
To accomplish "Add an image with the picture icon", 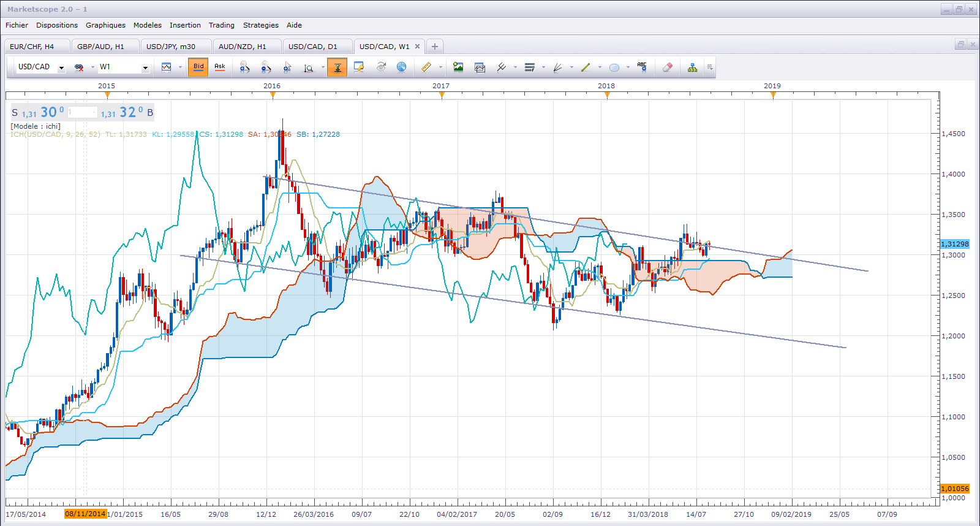I will [458, 67].
